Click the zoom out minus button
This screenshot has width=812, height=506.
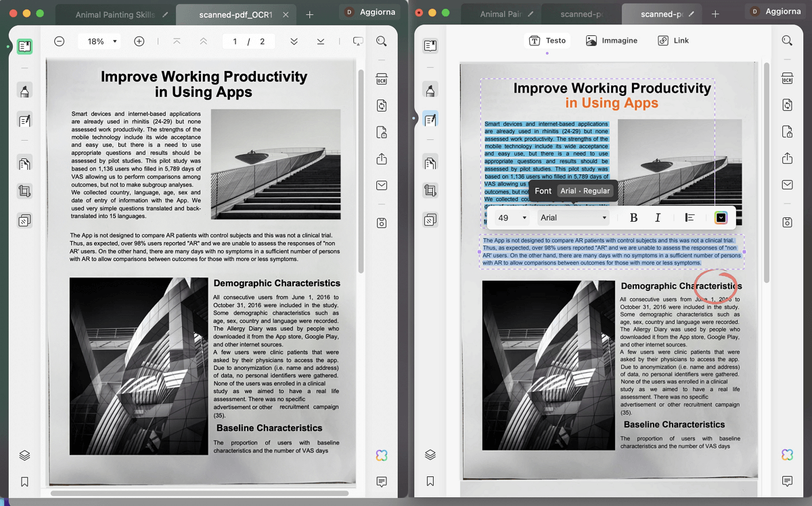(60, 41)
